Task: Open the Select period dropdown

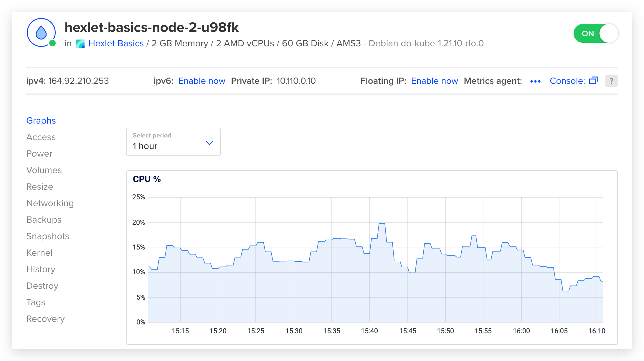Action: tap(173, 142)
